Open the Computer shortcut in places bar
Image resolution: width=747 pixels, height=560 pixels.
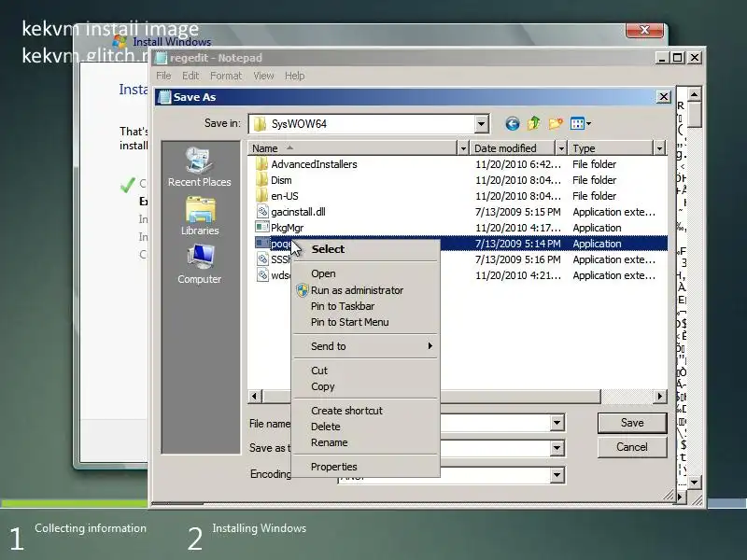(199, 265)
